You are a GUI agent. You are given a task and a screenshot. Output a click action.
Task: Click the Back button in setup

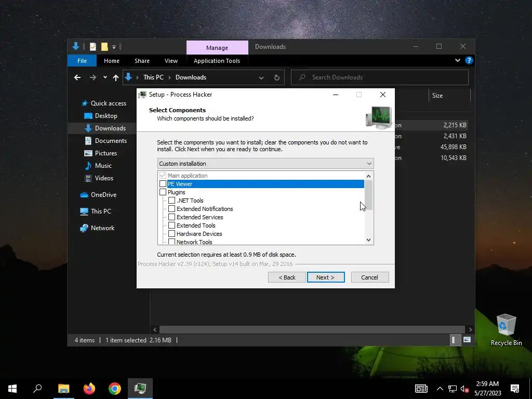287,277
